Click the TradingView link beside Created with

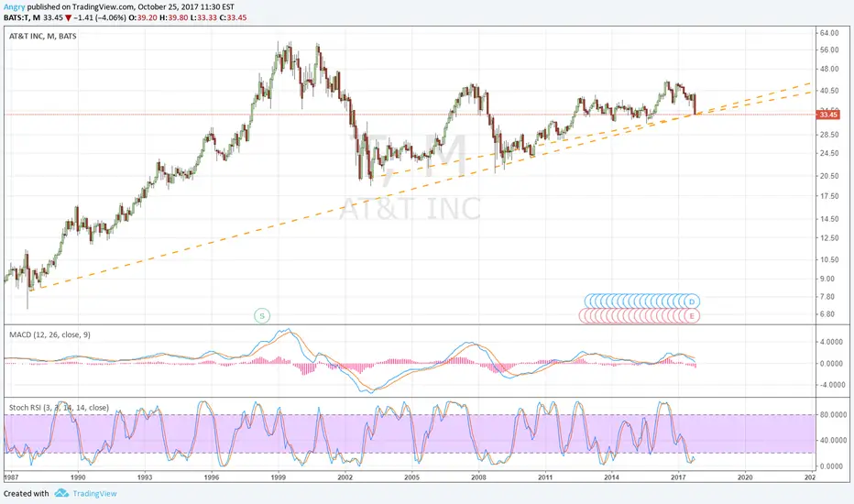coord(94,493)
